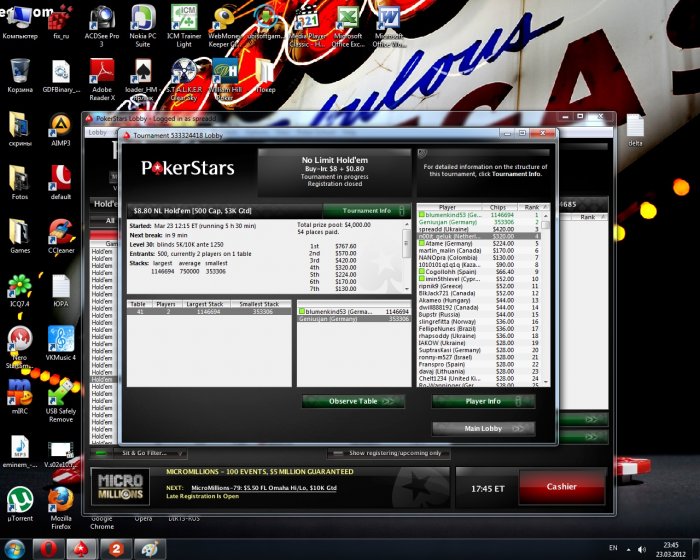
Task: Click the MicroMillions logo banner
Action: pyautogui.click(x=120, y=487)
